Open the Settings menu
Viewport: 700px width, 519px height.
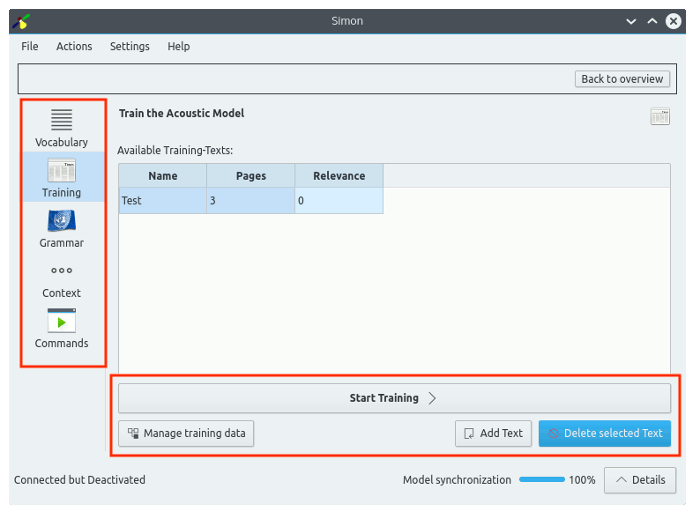[130, 46]
